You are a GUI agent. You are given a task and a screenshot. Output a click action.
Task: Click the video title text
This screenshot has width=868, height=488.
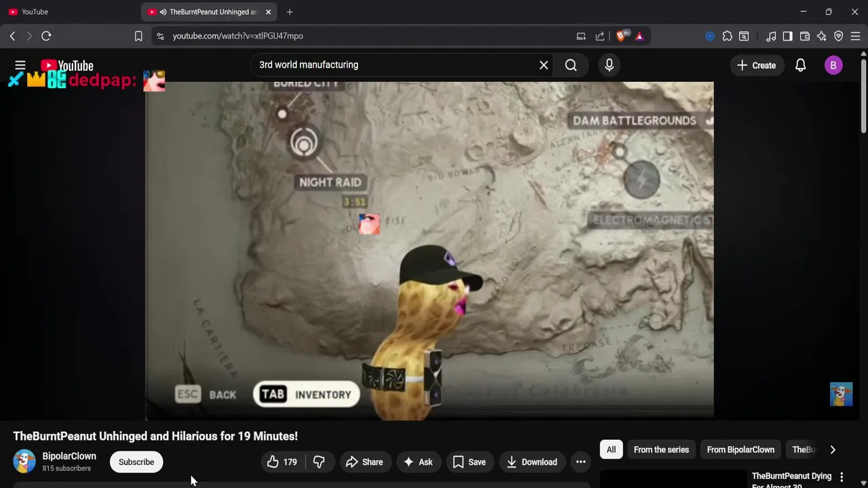(x=155, y=436)
